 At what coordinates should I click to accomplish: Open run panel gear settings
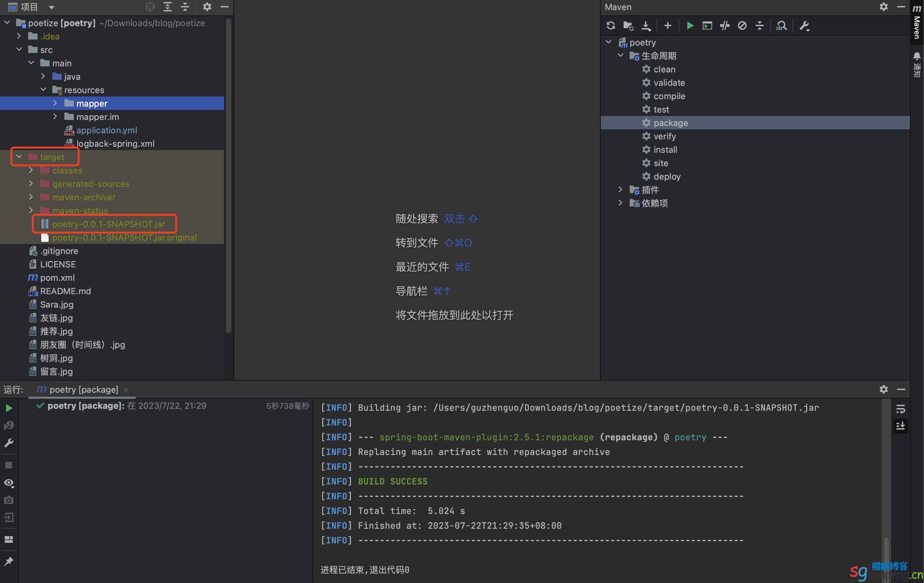[x=884, y=389]
